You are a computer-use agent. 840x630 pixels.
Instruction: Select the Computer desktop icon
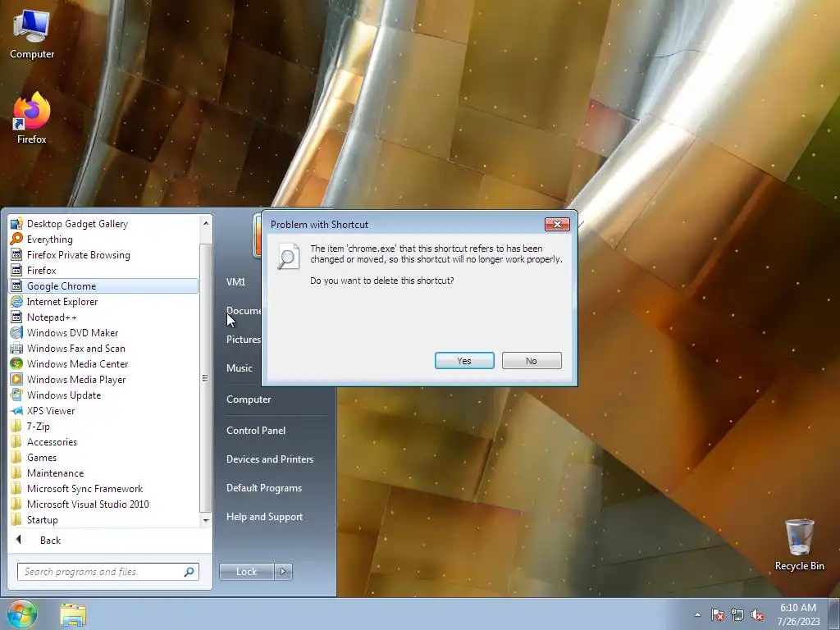point(32,34)
